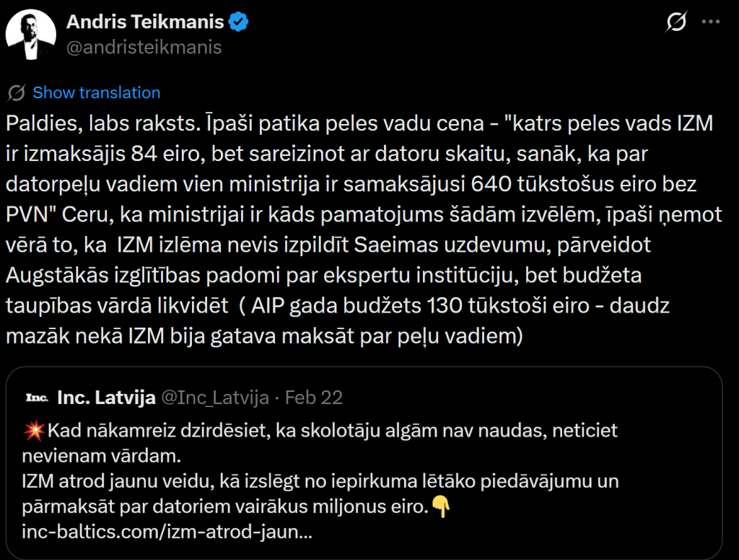Open the Grok slashed-circle icon at top right
Image resolution: width=739 pixels, height=560 pixels.
(676, 23)
